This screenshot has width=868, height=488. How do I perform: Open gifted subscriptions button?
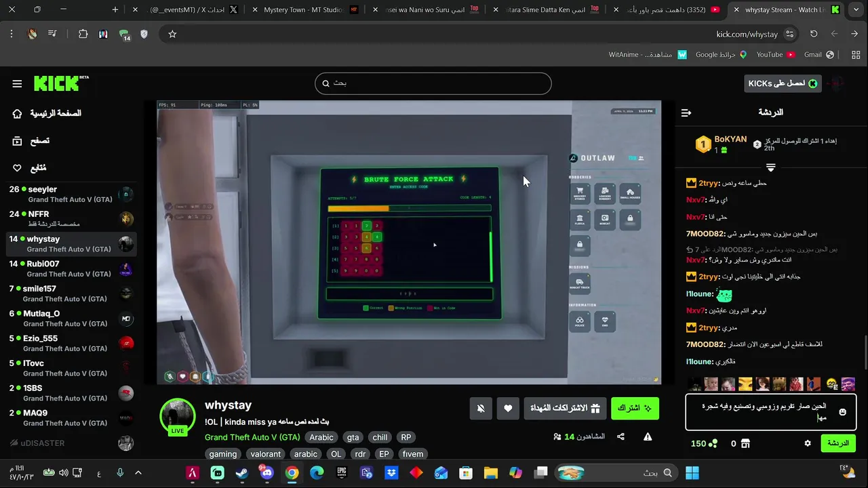565,408
